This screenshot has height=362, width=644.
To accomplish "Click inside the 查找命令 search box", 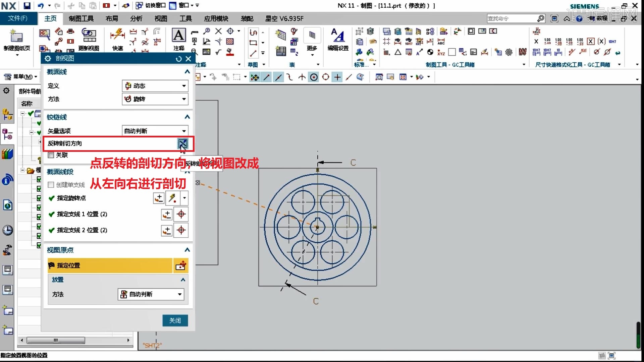I will (x=513, y=18).
